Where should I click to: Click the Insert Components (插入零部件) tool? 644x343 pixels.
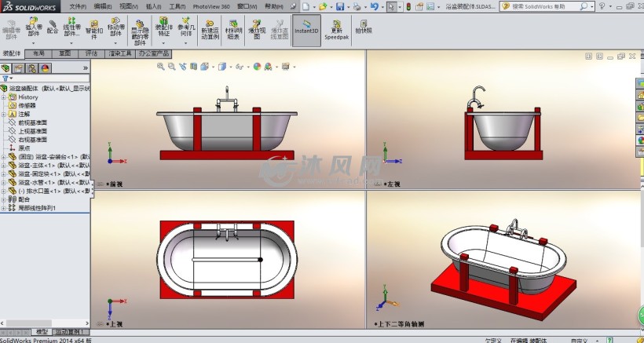point(34,27)
